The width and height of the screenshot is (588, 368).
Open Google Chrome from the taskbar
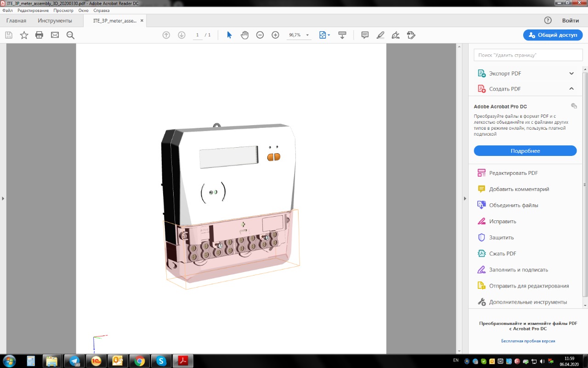(140, 361)
